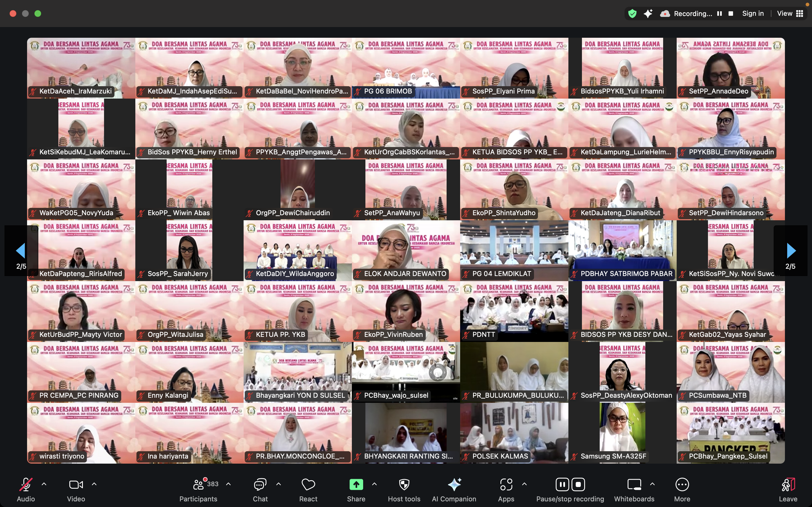Image resolution: width=812 pixels, height=507 pixels.
Task: Start video with camera icon
Action: [76, 485]
